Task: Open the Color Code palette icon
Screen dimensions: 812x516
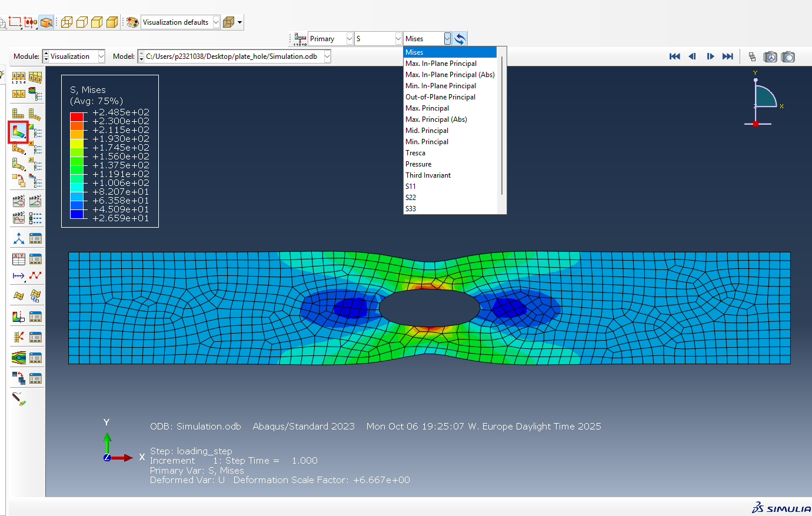Action: pos(132,22)
